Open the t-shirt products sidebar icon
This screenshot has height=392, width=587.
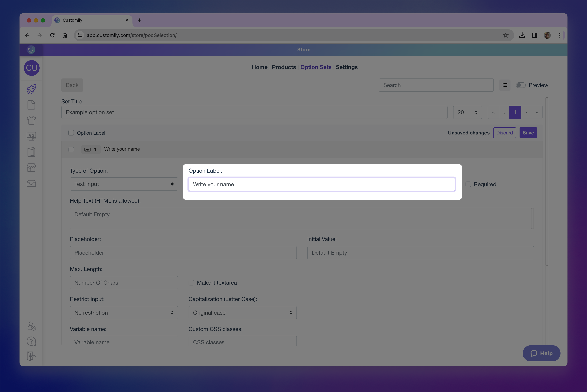31,120
